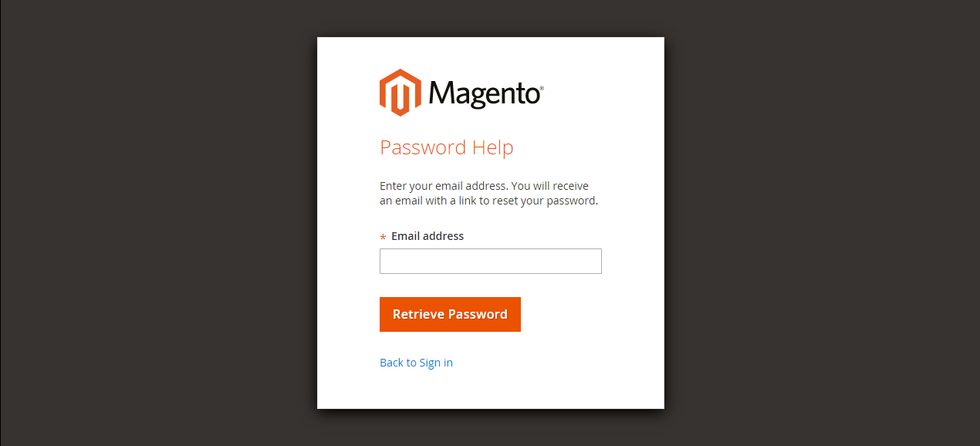Click the instructions text about resetting password
The image size is (980, 446).
pyautogui.click(x=488, y=194)
